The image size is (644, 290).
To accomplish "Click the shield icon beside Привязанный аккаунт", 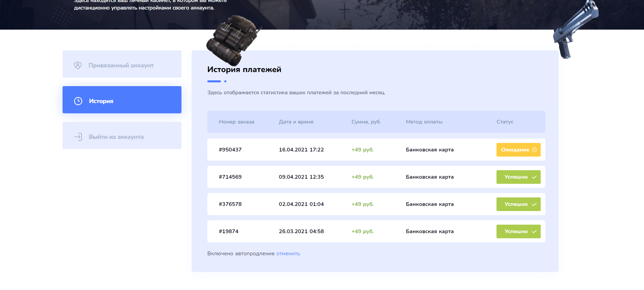I will tap(78, 65).
